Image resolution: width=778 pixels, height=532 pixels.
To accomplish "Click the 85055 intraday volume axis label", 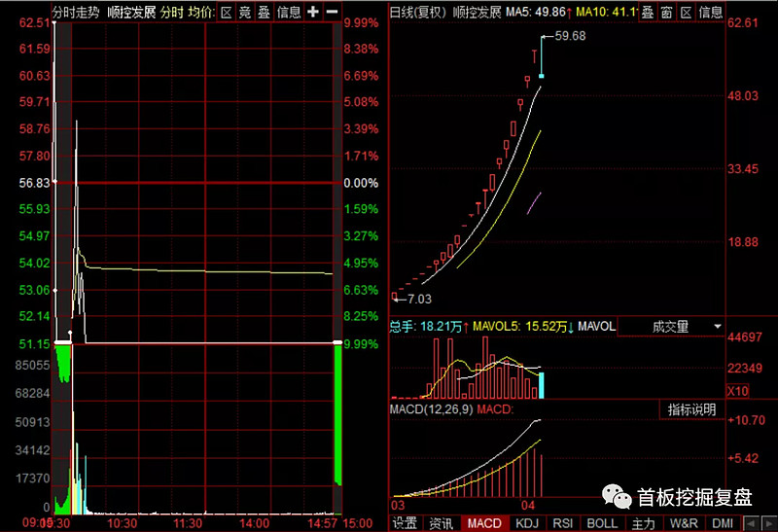I will [x=33, y=366].
